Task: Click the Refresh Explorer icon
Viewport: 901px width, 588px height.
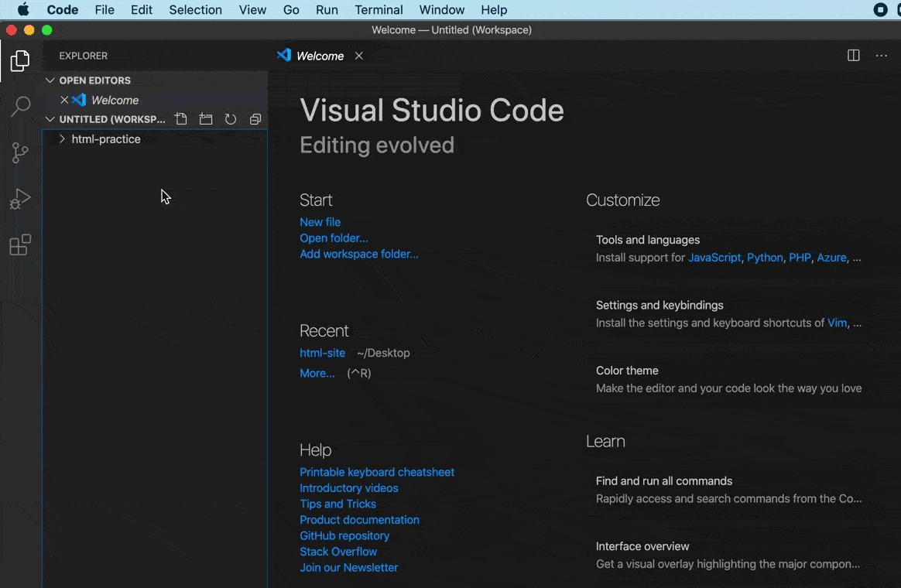Action: 231,118
